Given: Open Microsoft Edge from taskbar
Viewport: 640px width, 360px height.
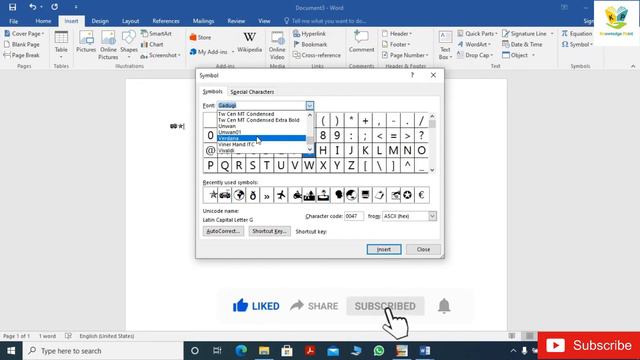Looking at the screenshot, I should [x=241, y=351].
